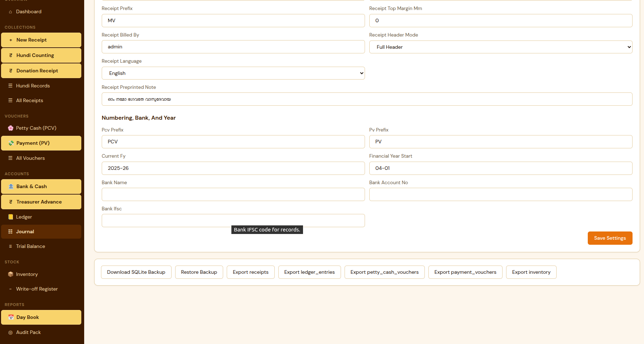Click the list icon beside Hundi Records

click(10, 86)
